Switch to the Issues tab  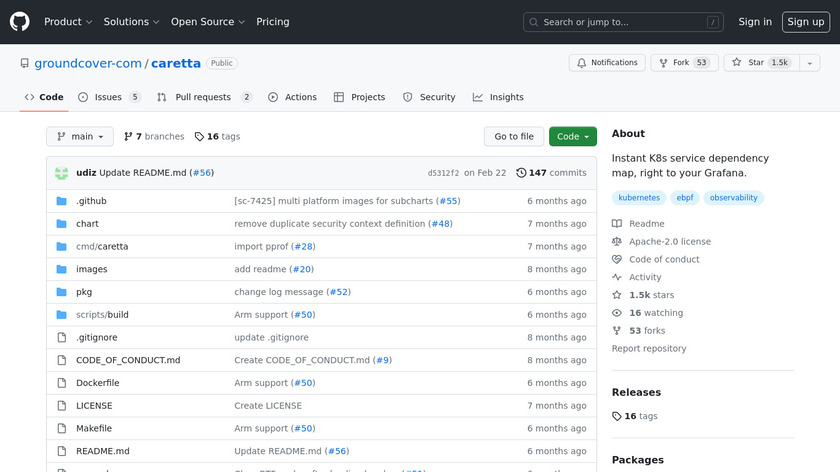tap(108, 97)
